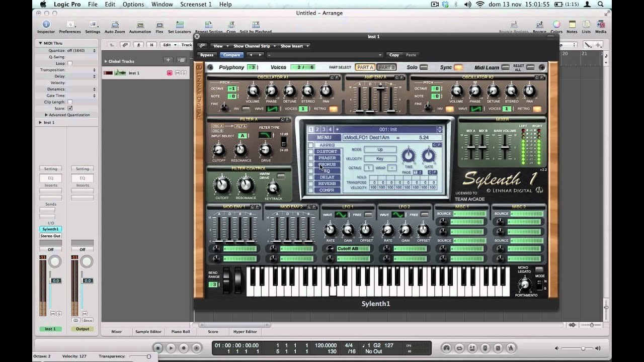This screenshot has height=362, width=644.
Task: Click the plugin Compare button
Action: tap(231, 55)
